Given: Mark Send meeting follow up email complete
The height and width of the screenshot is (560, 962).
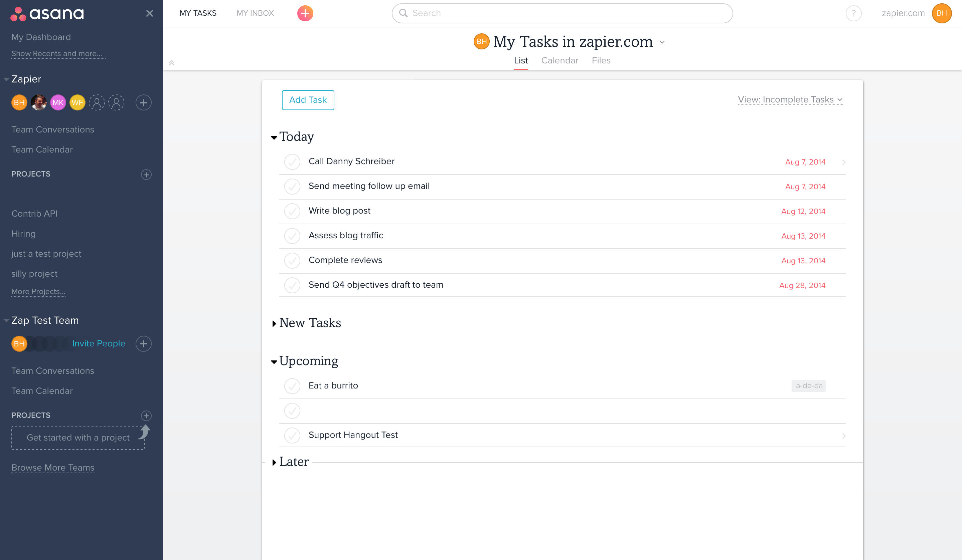Looking at the screenshot, I should tap(292, 187).
